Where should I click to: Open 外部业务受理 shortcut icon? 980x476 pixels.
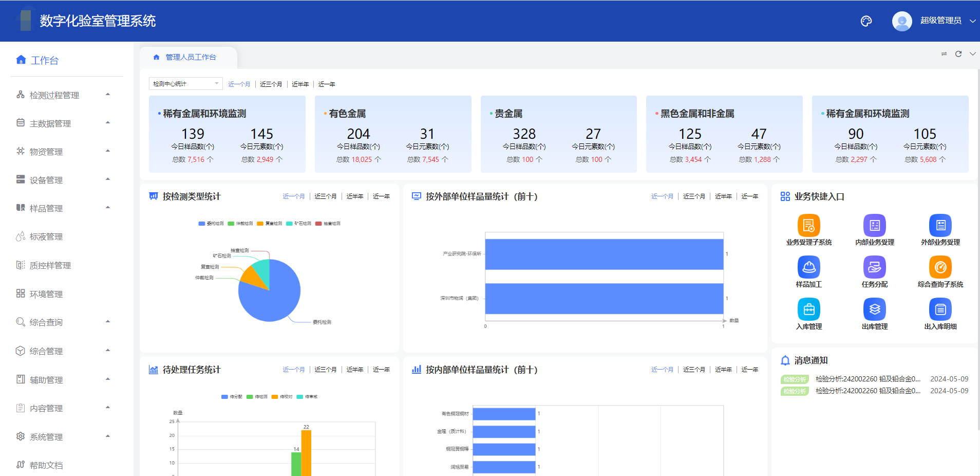click(x=940, y=225)
